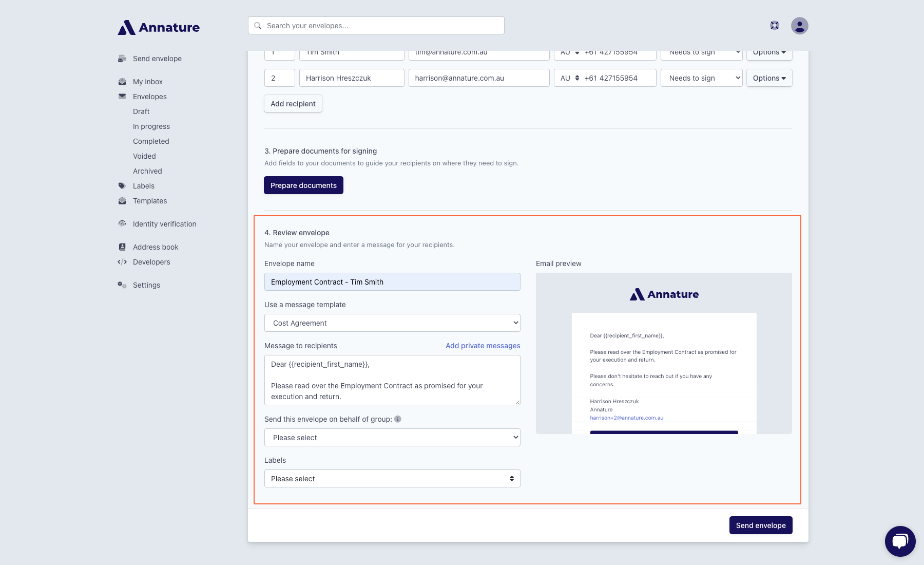Click the Address book icon
The image size is (924, 565).
[x=122, y=247]
